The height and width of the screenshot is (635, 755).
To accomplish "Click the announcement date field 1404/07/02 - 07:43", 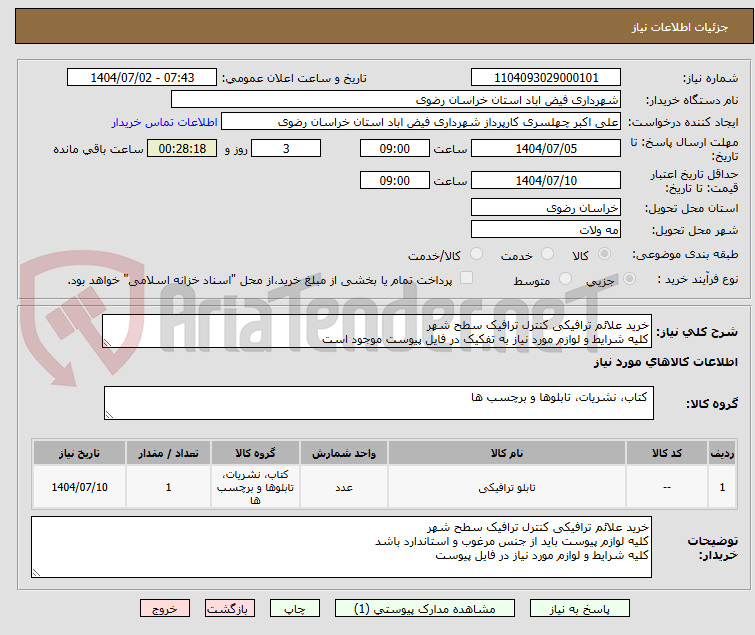I will tap(142, 78).
